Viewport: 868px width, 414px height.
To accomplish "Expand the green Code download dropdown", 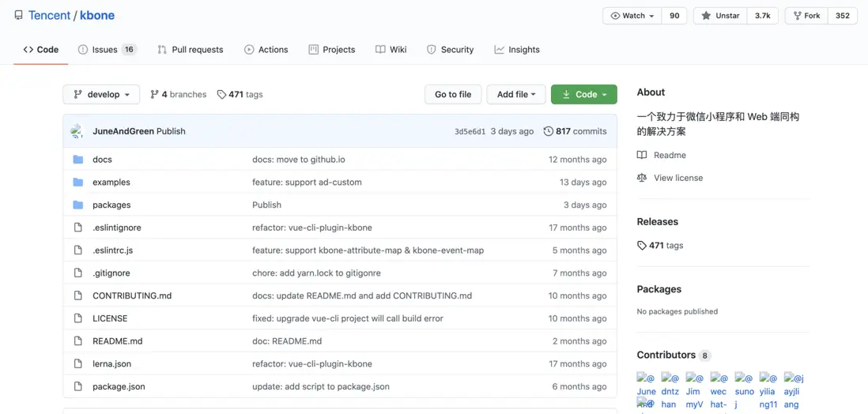I will pos(583,94).
